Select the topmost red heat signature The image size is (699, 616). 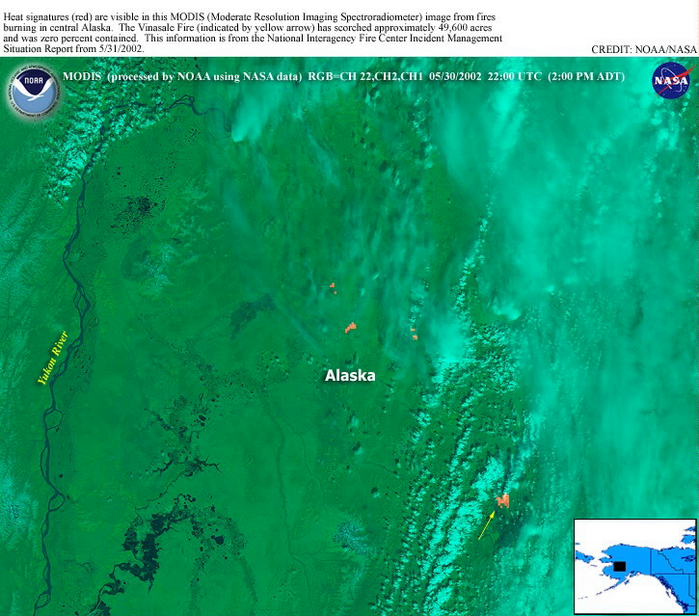pos(331,285)
